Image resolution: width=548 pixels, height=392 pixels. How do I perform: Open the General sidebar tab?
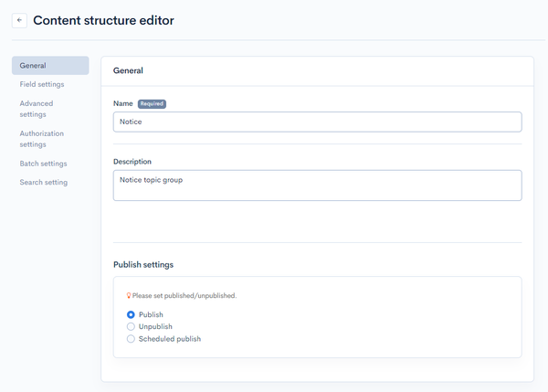coord(50,66)
